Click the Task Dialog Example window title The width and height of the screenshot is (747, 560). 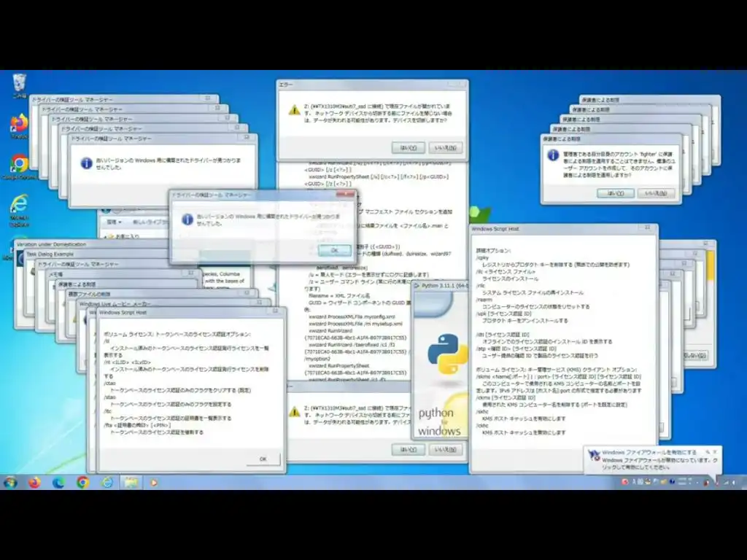tap(50, 254)
